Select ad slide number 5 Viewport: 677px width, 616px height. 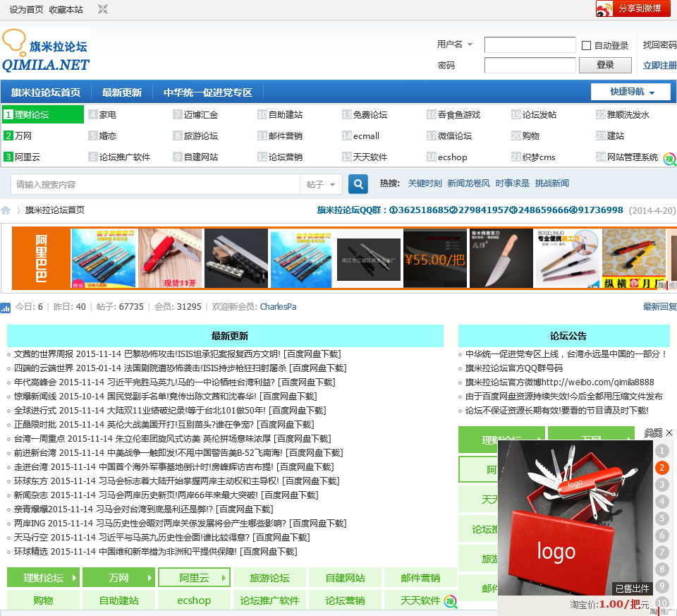[662, 519]
